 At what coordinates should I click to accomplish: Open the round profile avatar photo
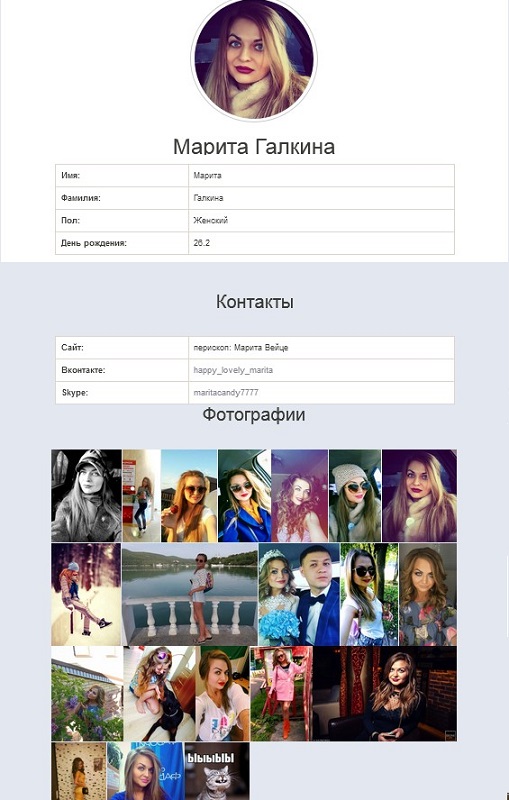click(x=253, y=60)
